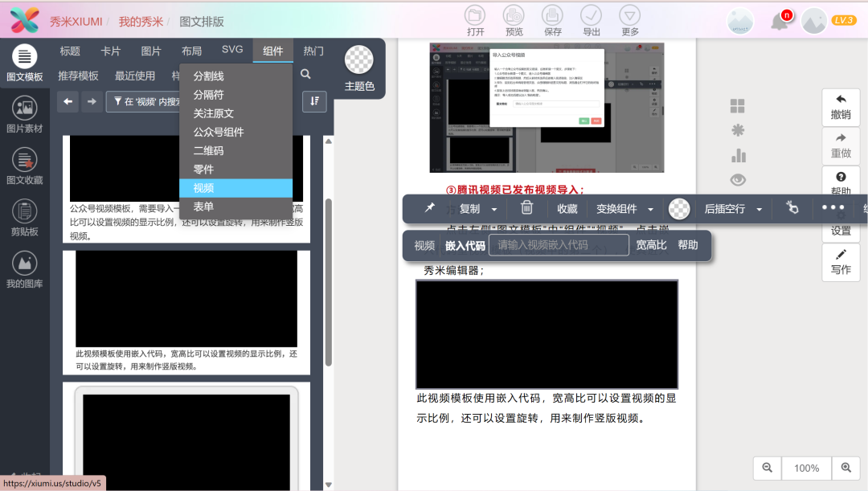Switch to 图片 tab
This screenshot has height=491, width=868.
coord(150,51)
